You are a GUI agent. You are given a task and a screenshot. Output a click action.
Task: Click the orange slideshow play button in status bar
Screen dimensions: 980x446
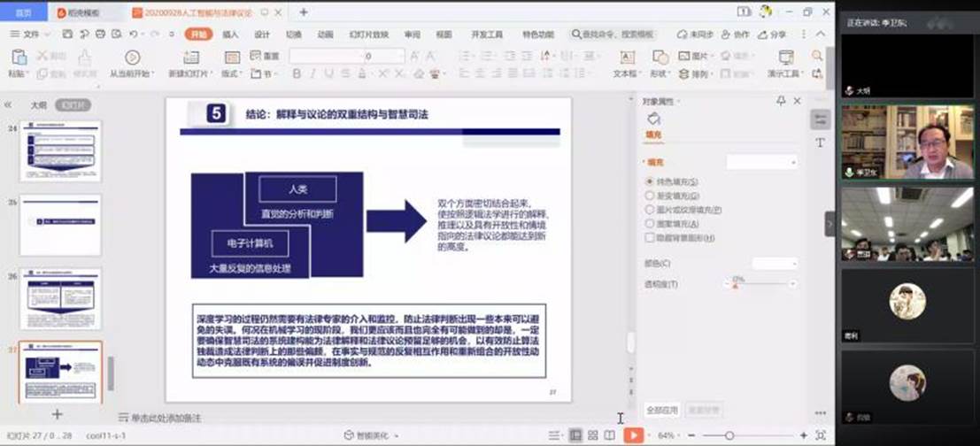pos(633,435)
